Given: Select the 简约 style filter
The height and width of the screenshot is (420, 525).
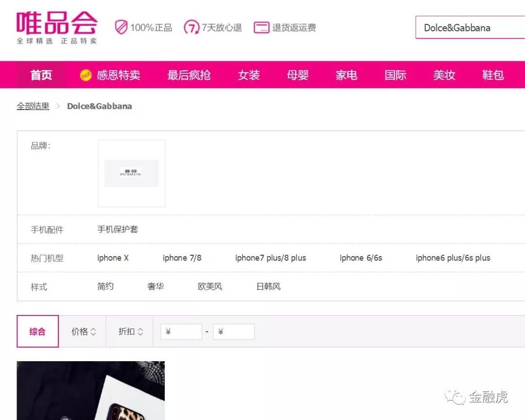Looking at the screenshot, I should (105, 286).
